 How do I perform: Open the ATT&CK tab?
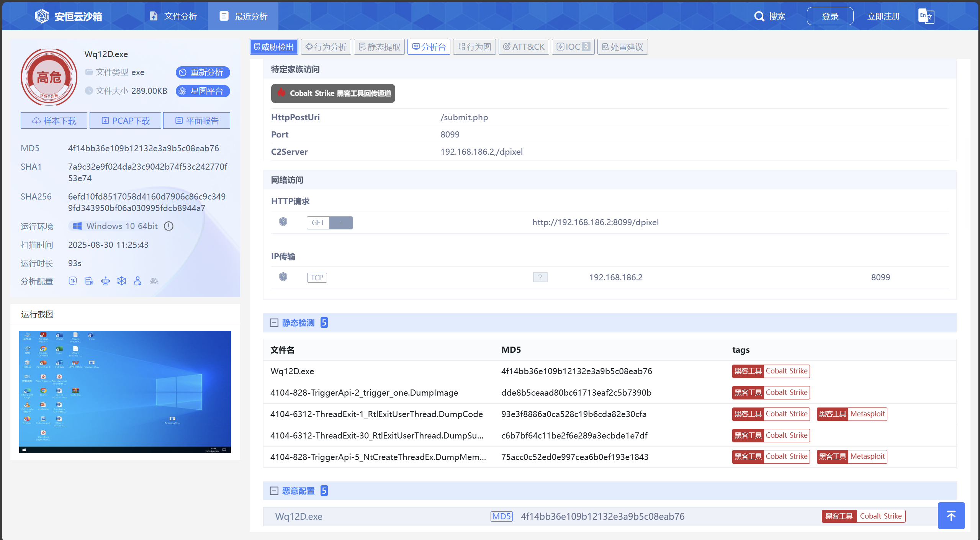(524, 47)
